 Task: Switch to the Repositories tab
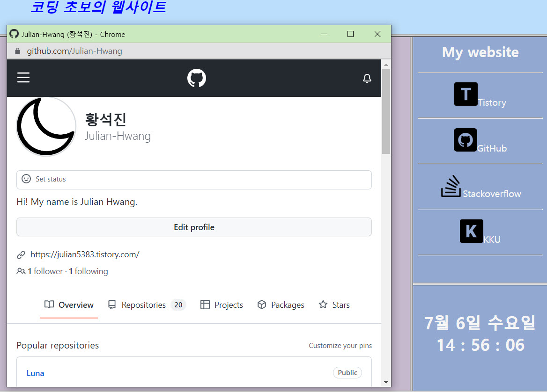(147, 305)
